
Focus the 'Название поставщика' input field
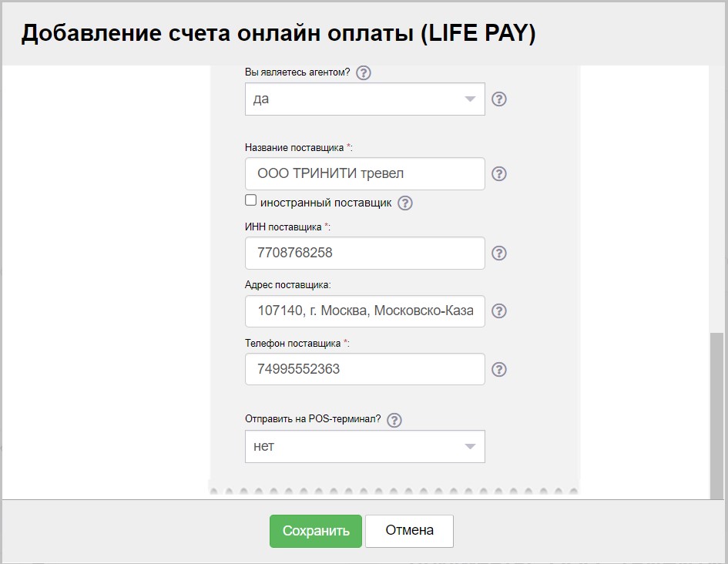365,173
